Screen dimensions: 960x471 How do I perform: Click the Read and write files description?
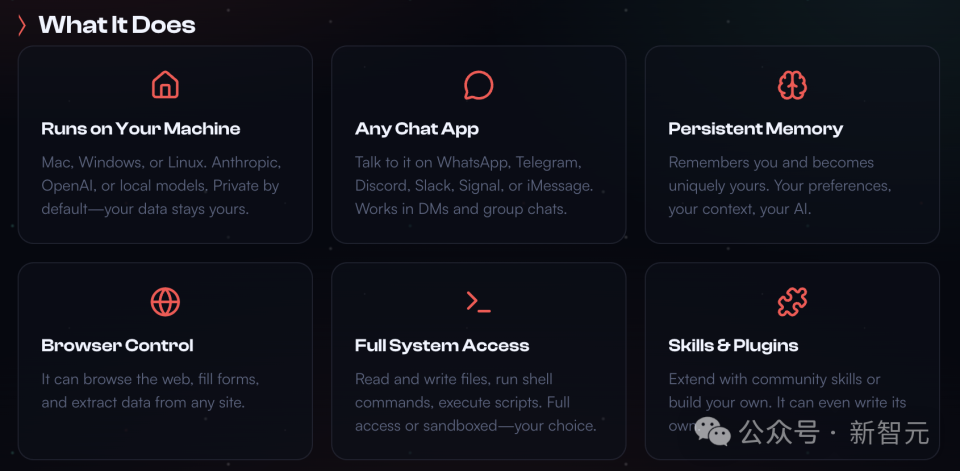coord(476,402)
